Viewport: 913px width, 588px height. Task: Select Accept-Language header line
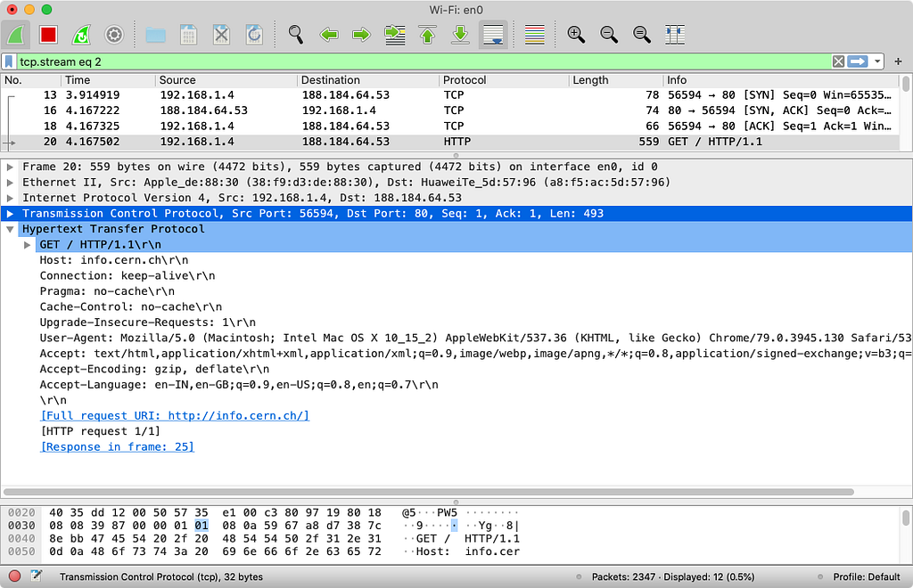(239, 385)
